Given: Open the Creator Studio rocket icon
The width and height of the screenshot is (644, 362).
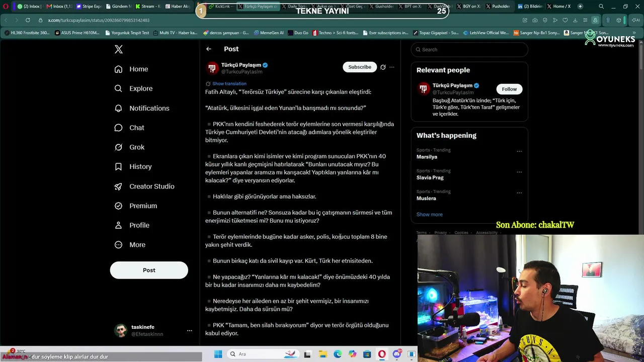Looking at the screenshot, I should (118, 186).
